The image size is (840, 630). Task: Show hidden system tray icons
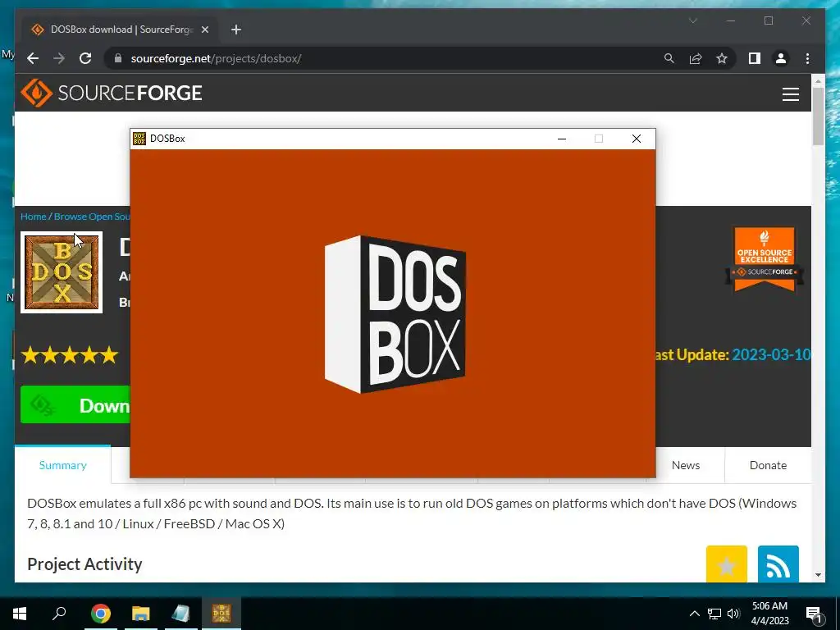pos(694,614)
